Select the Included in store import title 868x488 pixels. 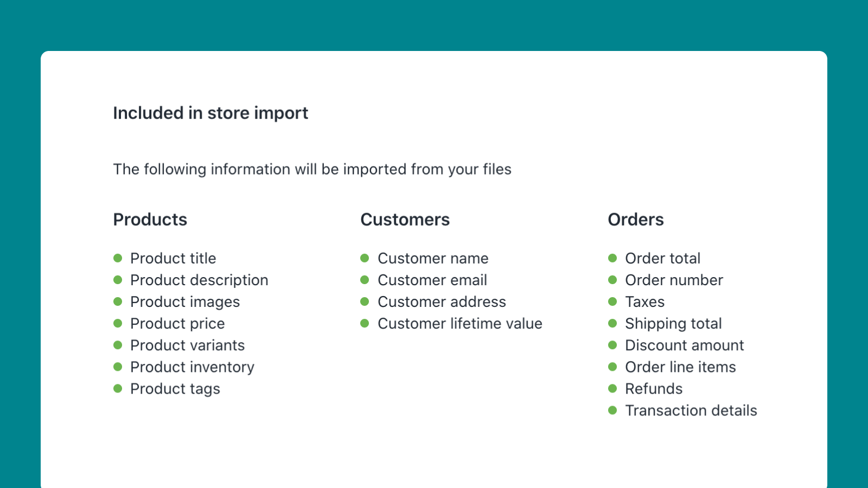[210, 113]
